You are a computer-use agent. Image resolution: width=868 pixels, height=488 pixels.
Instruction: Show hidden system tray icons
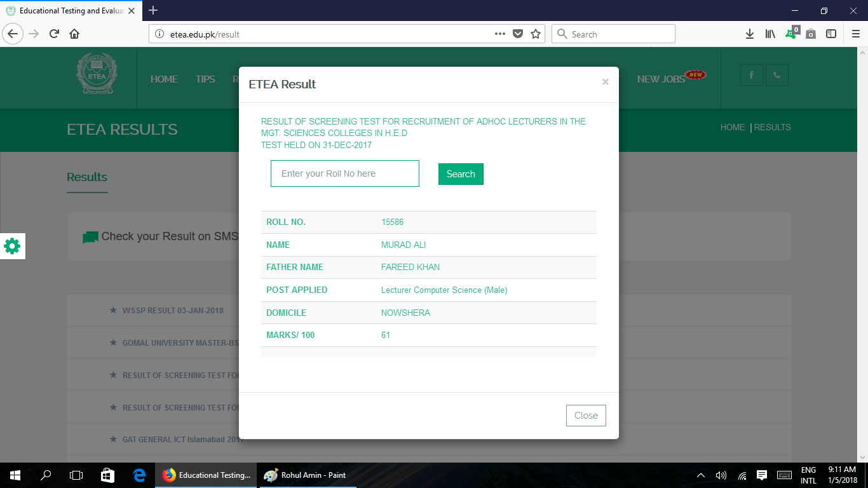701,475
